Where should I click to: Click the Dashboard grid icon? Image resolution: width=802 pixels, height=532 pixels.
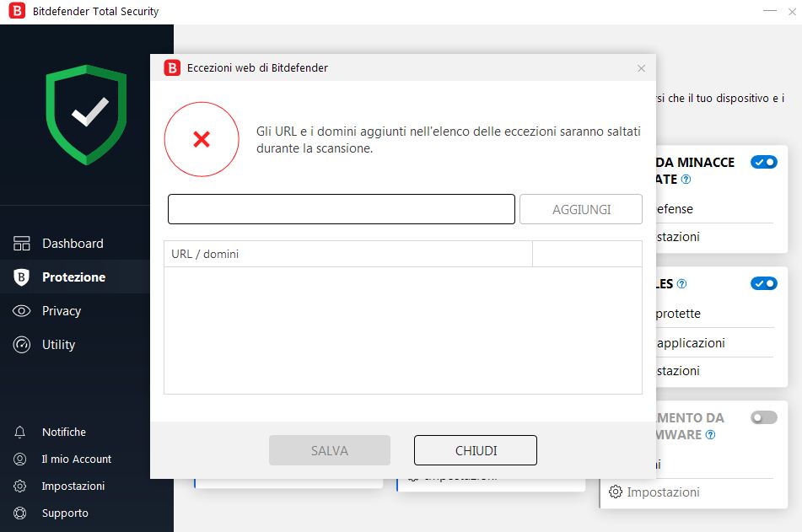(x=21, y=244)
